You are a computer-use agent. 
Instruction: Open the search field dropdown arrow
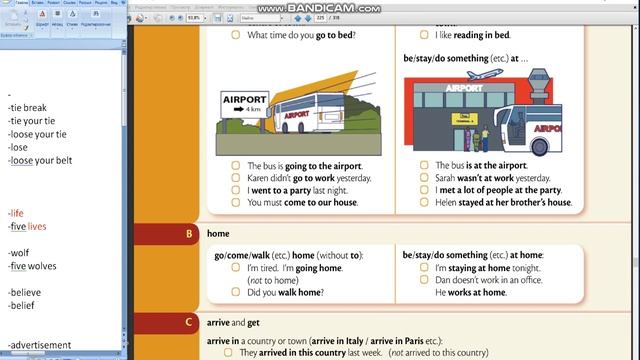coord(282,18)
